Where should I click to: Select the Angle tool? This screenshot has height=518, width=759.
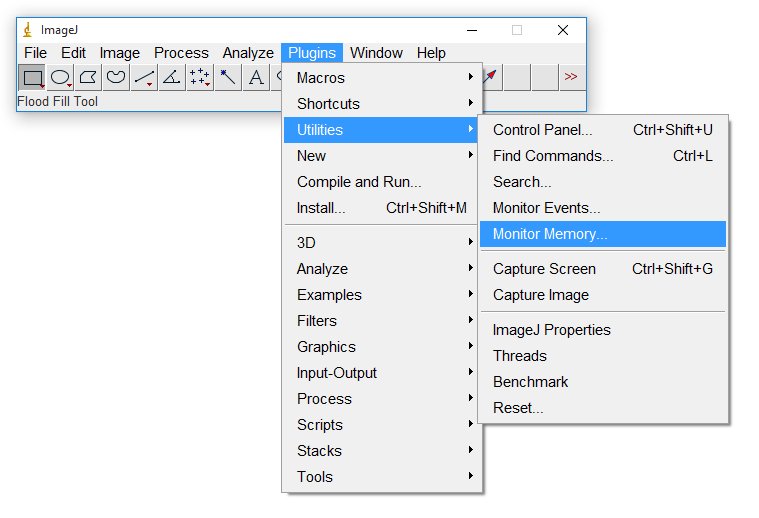pos(172,77)
